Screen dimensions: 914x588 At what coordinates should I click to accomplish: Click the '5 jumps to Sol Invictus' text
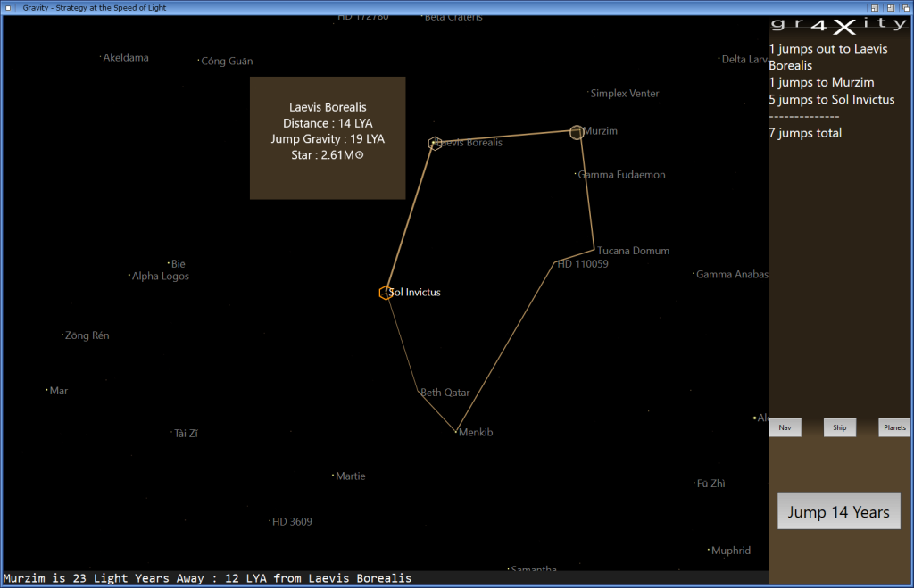click(831, 99)
